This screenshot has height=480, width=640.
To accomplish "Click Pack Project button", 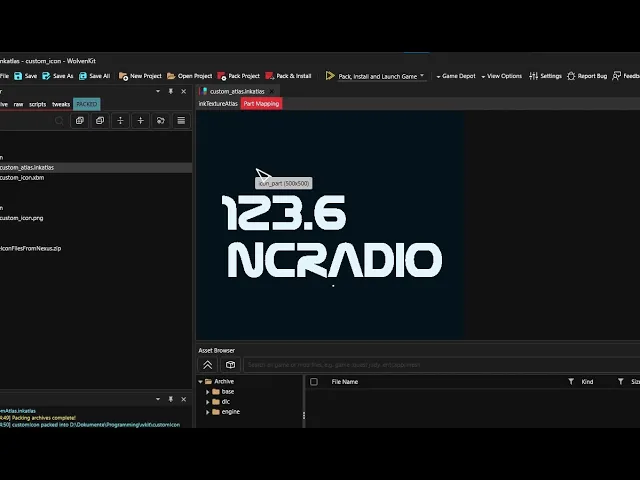I will [x=238, y=76].
